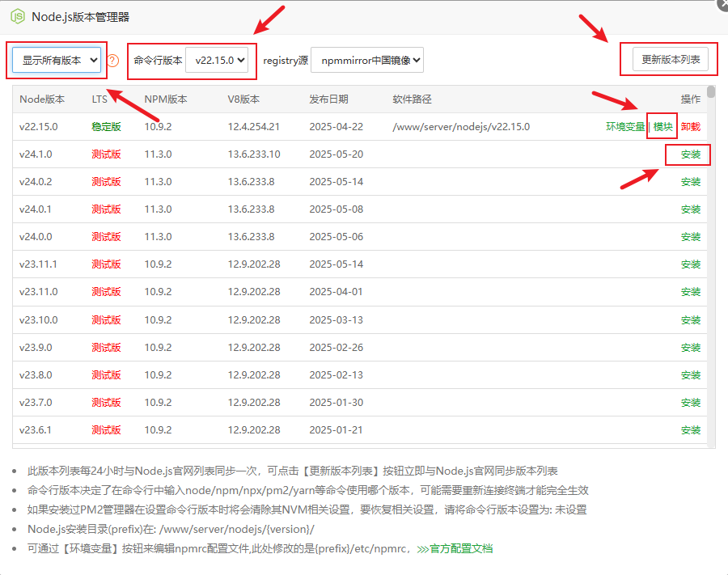Click the registry源 label
Screen dimensions: 728x575
[286, 61]
